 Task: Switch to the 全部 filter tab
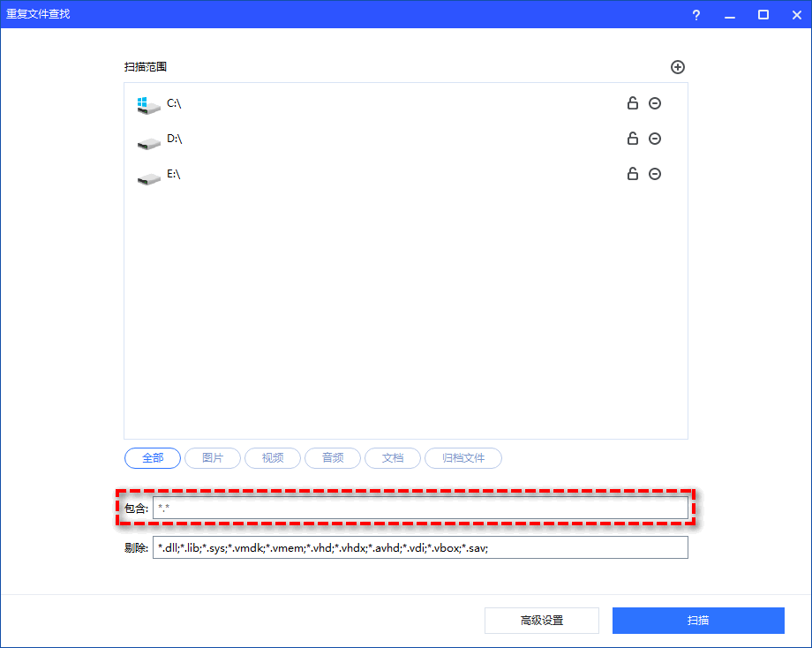[152, 458]
